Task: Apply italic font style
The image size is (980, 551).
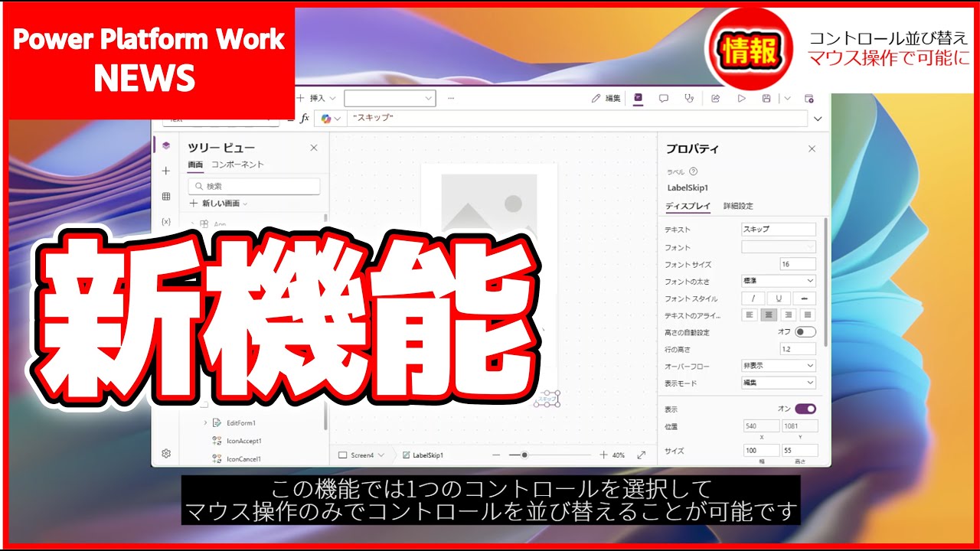Action: point(753,298)
